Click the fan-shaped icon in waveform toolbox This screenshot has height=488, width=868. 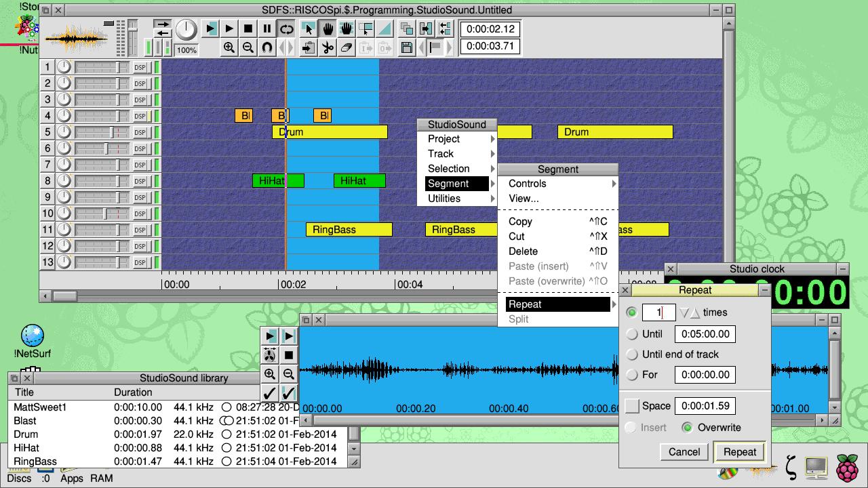click(x=270, y=354)
